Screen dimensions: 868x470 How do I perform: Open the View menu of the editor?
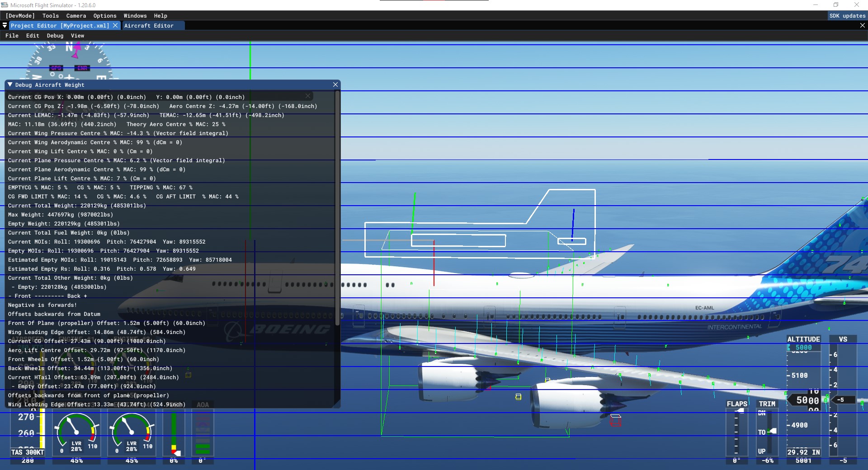77,36
